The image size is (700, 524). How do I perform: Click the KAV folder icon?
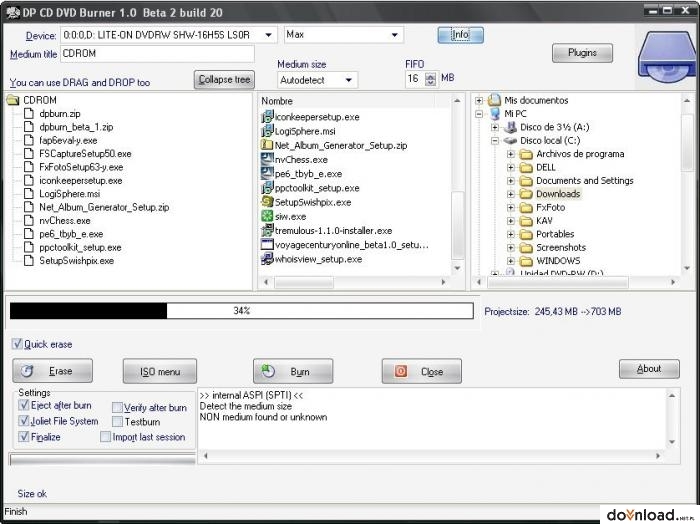click(526, 220)
